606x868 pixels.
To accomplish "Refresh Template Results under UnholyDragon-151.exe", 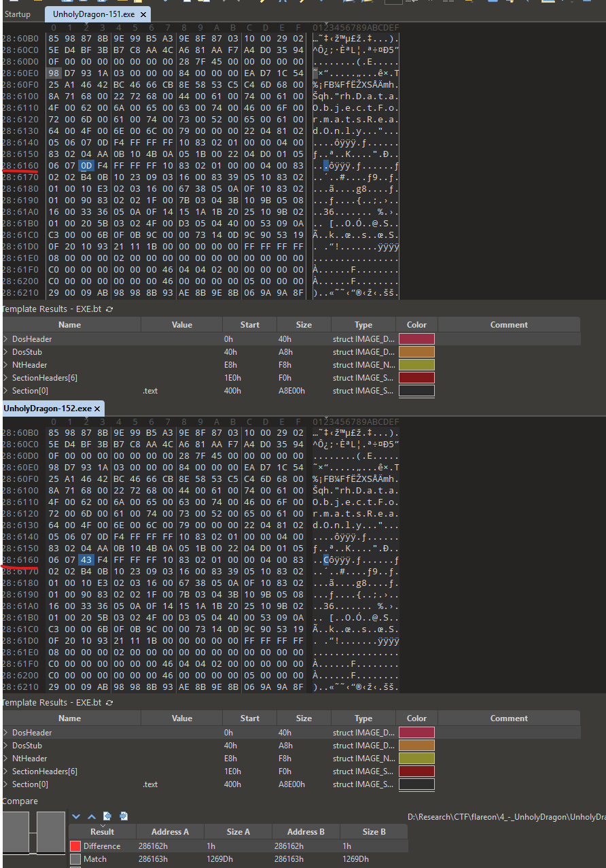I will 110,309.
